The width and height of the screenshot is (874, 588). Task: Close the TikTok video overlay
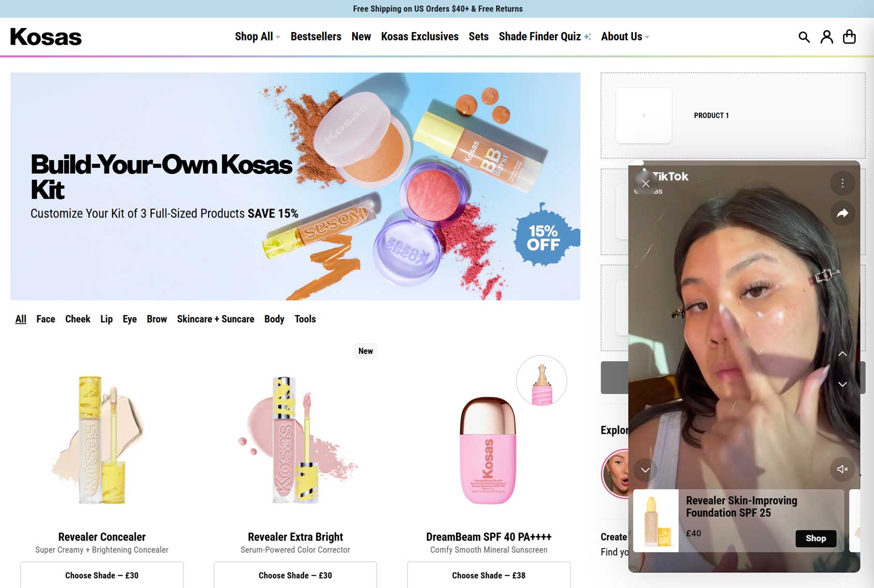click(645, 183)
